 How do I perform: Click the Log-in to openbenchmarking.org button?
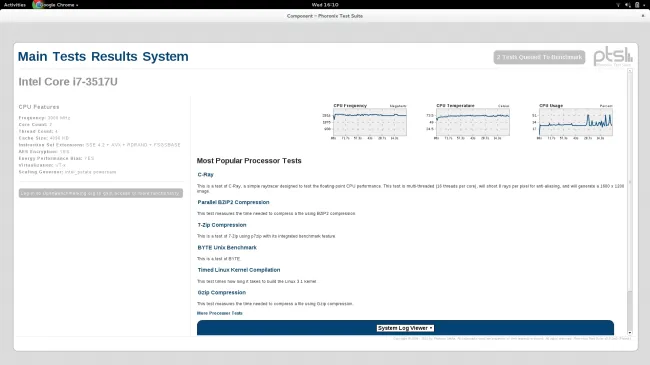pos(101,193)
